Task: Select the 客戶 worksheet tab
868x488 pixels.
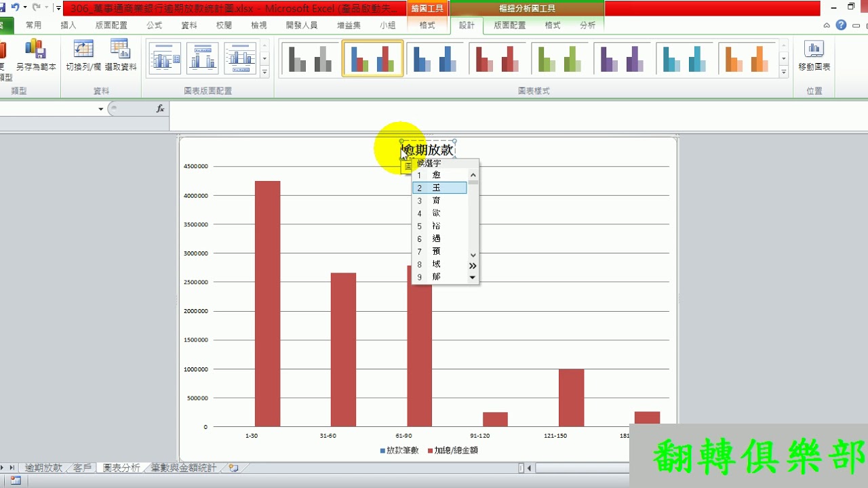Action: (x=82, y=468)
